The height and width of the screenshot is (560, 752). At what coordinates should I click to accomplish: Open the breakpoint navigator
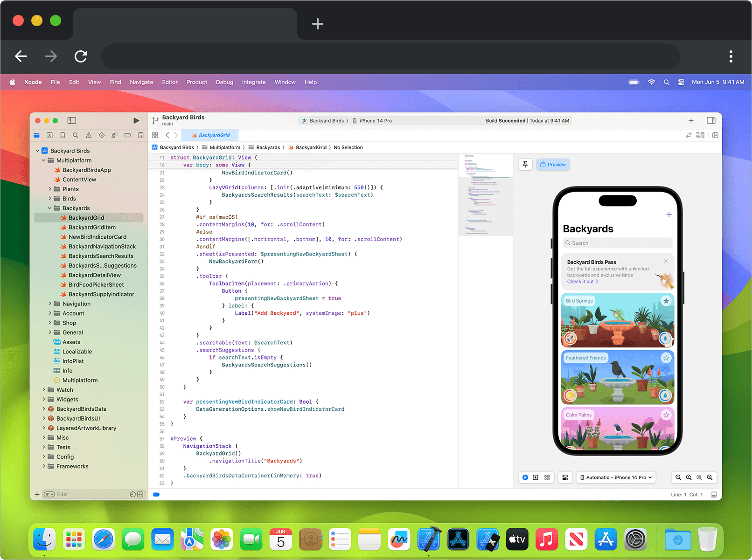pos(128,135)
